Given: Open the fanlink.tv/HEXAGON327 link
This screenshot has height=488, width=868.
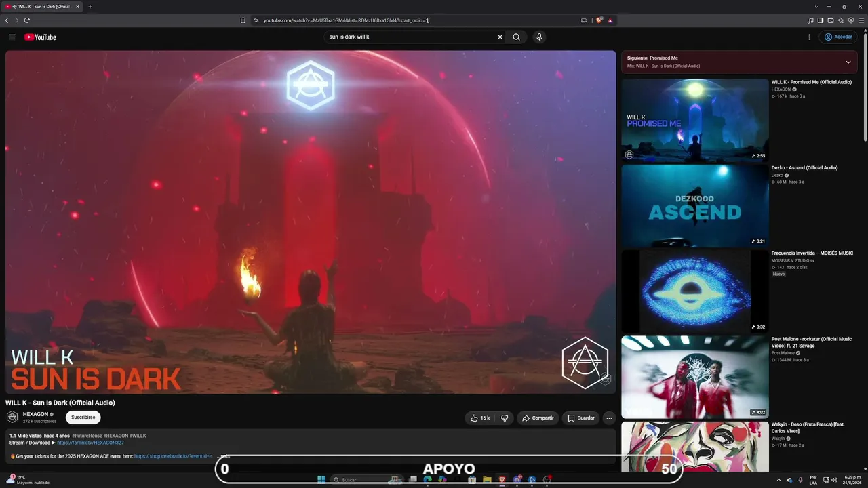Looking at the screenshot, I should pos(90,443).
